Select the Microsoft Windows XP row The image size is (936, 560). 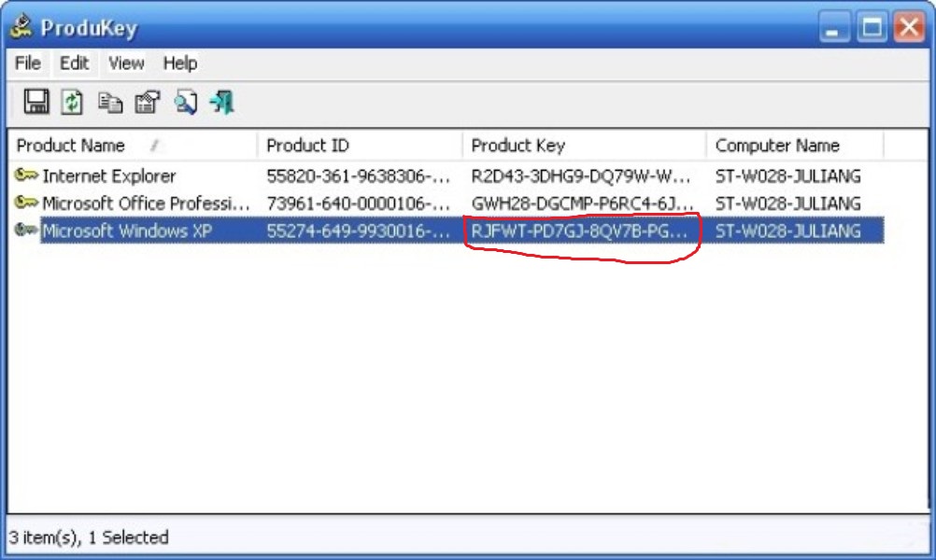point(446,231)
